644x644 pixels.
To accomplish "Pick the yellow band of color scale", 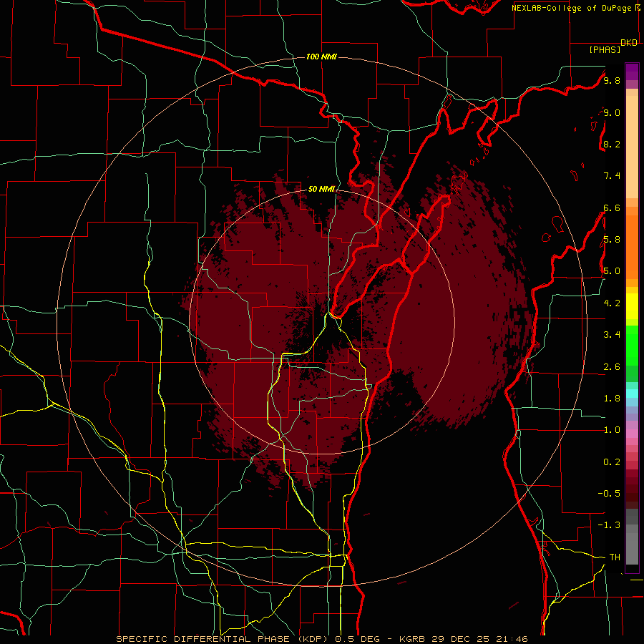I will (632, 306).
